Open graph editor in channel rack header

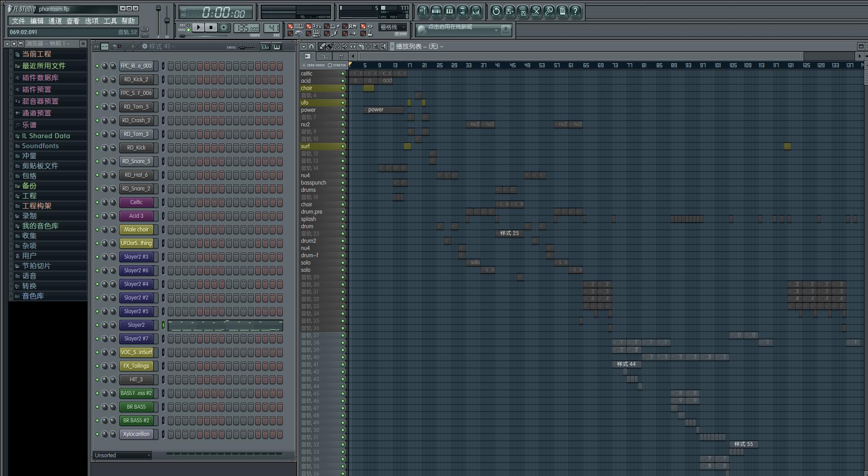click(265, 46)
